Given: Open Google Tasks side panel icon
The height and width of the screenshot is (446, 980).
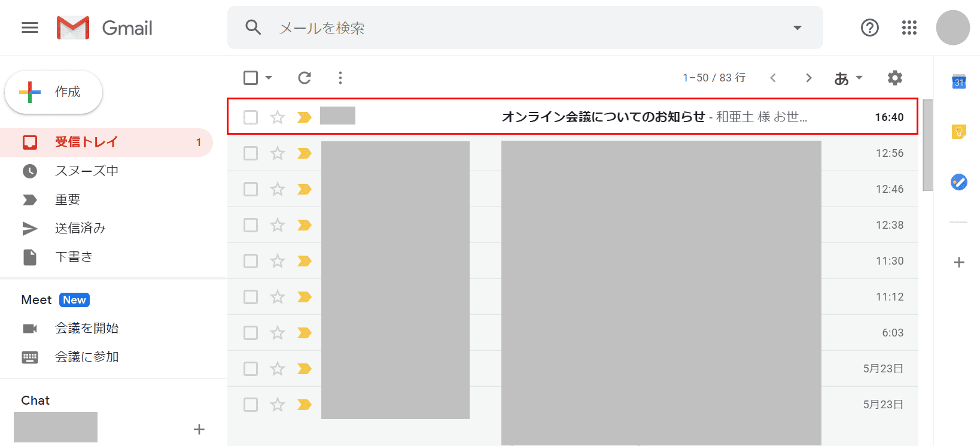Looking at the screenshot, I should pyautogui.click(x=959, y=182).
